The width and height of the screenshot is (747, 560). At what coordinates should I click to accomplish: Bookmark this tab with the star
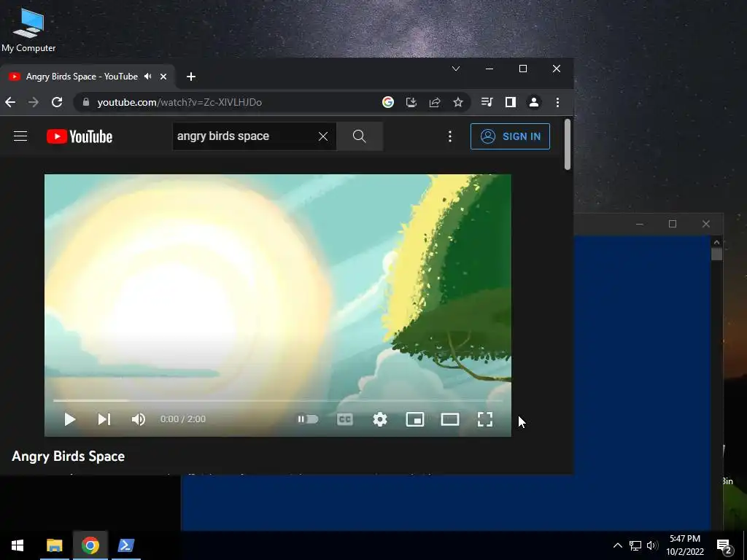tap(458, 102)
